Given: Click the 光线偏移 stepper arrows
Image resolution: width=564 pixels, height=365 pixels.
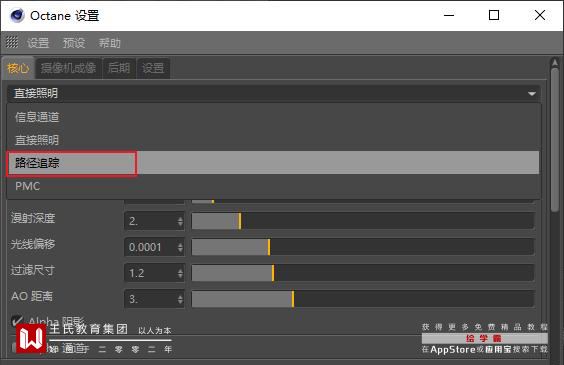Looking at the screenshot, I should pyautogui.click(x=180, y=247).
